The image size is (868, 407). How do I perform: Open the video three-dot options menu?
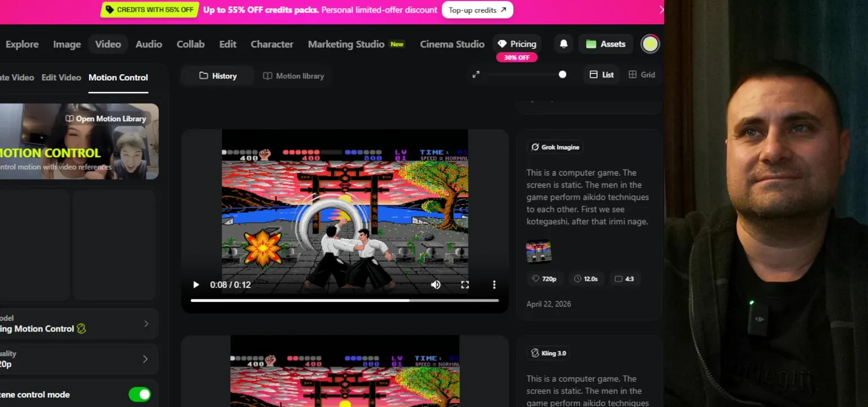494,285
